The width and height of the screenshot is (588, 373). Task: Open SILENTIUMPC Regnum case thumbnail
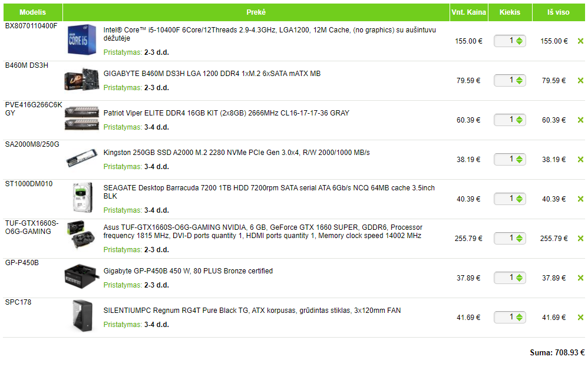(x=82, y=316)
